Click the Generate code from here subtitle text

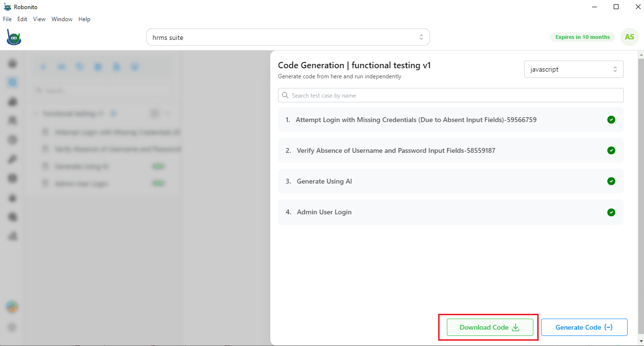340,76
